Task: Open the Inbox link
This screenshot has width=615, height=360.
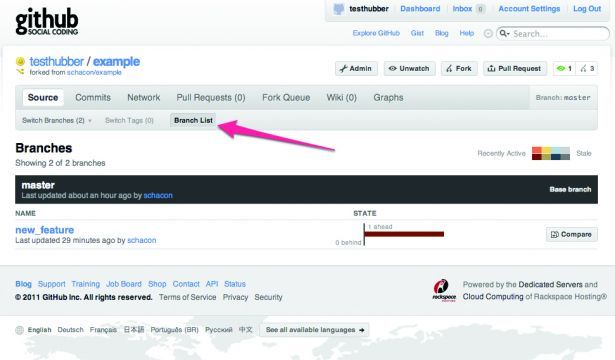Action: pos(462,9)
